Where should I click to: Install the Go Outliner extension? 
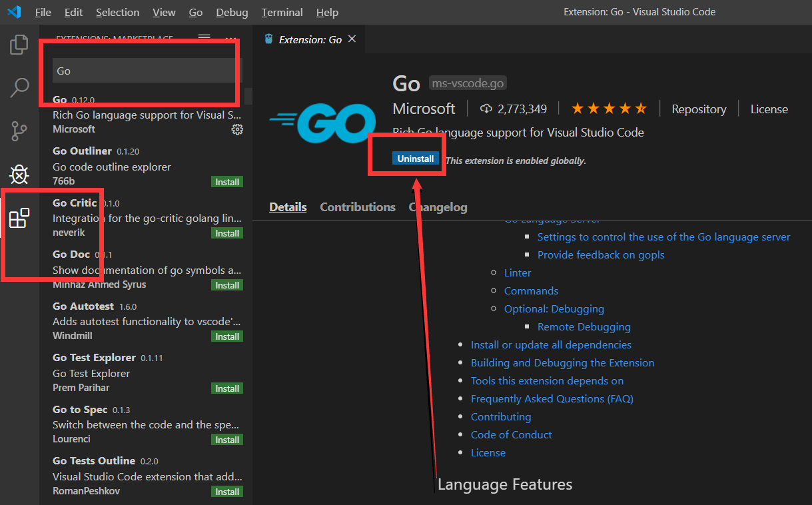point(227,182)
